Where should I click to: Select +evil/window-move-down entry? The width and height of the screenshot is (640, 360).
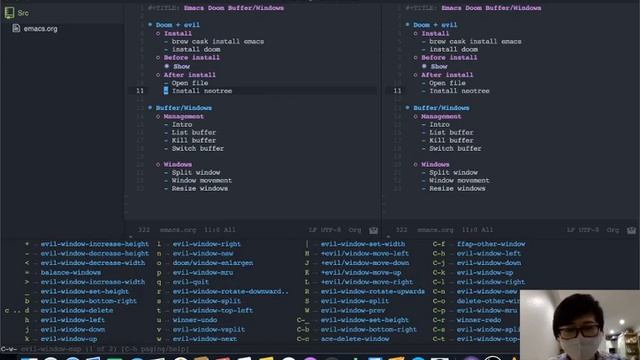point(365,263)
